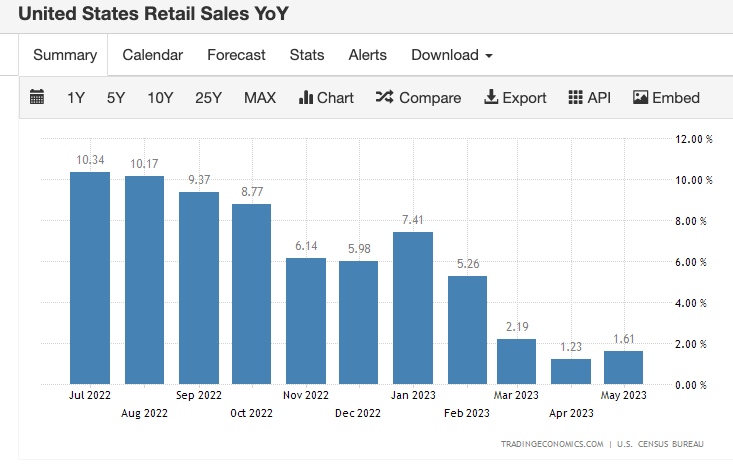Click the Compare shuffle icon
The width and height of the screenshot is (733, 472).
coord(384,97)
